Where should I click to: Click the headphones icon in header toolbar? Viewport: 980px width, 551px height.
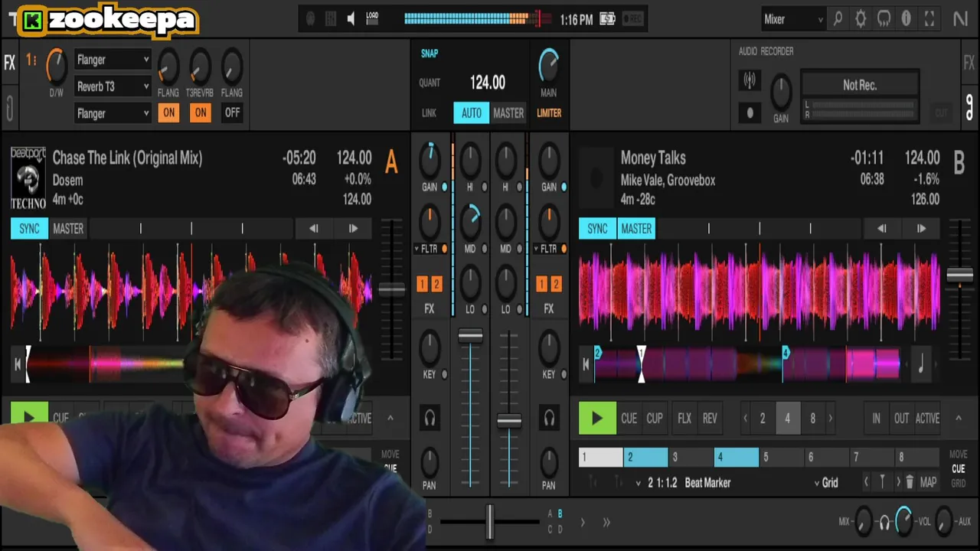coord(884,19)
